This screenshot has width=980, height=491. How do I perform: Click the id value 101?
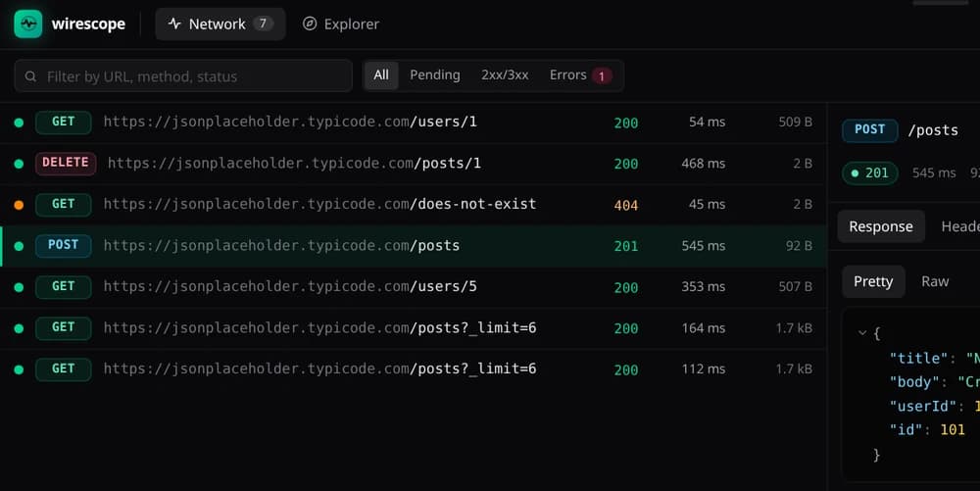[x=953, y=430]
